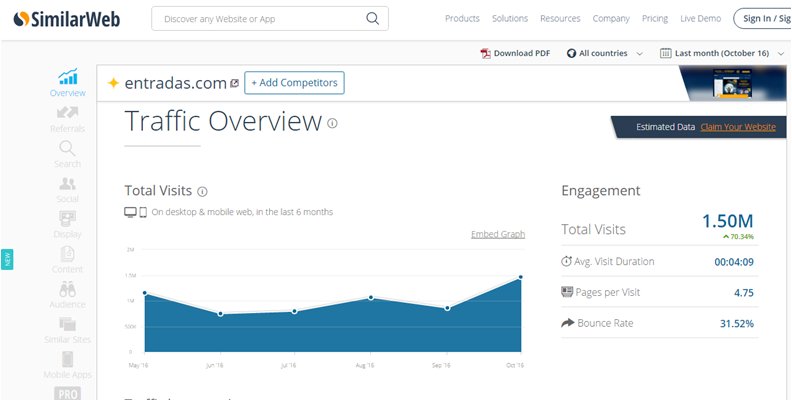This screenshot has width=792, height=401.
Task: Click the mobile phone icon under Total Visits
Action: point(143,212)
